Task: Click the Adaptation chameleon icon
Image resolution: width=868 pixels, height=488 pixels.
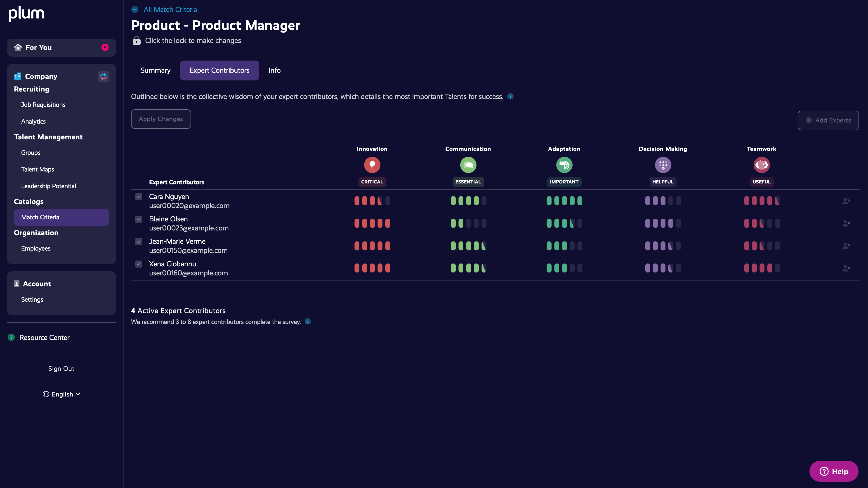Action: 564,165
